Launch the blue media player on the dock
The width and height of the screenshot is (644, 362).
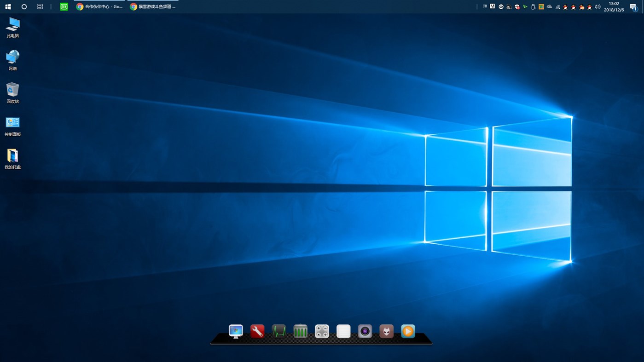(x=408, y=331)
